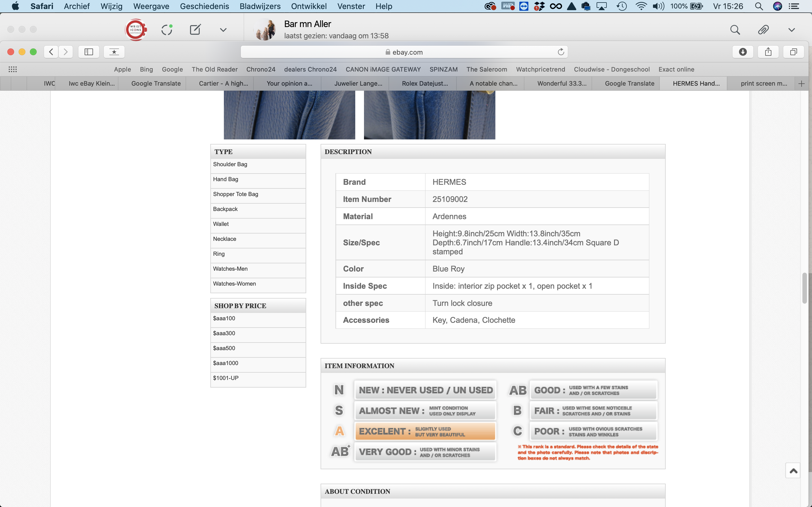812x507 pixels.
Task: Click the $1001-UP price link
Action: click(x=226, y=378)
